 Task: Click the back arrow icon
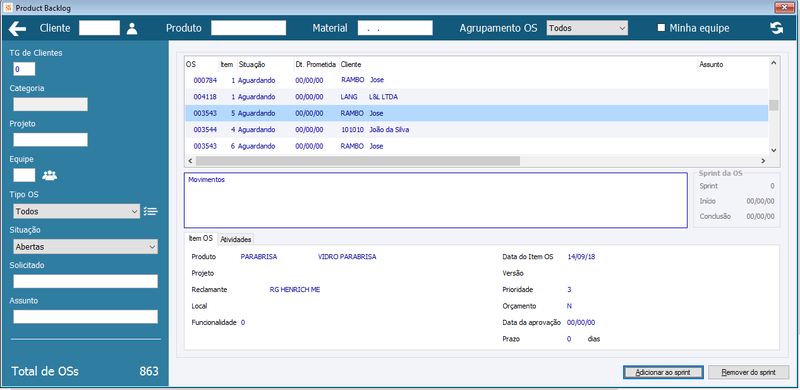tap(17, 29)
